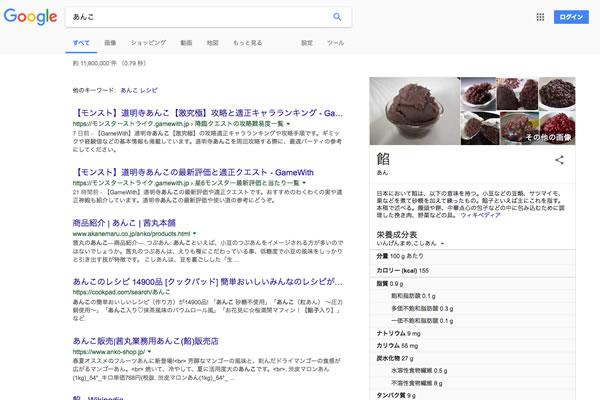Viewport: 600px width, 400px height.
Task: Click the share icon in knowledge panel
Action: coord(559,160)
